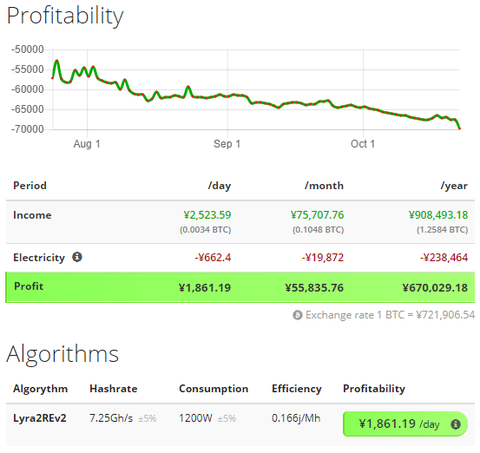Click the chart's highest peak near July
The image size is (480, 453).
(x=57, y=61)
